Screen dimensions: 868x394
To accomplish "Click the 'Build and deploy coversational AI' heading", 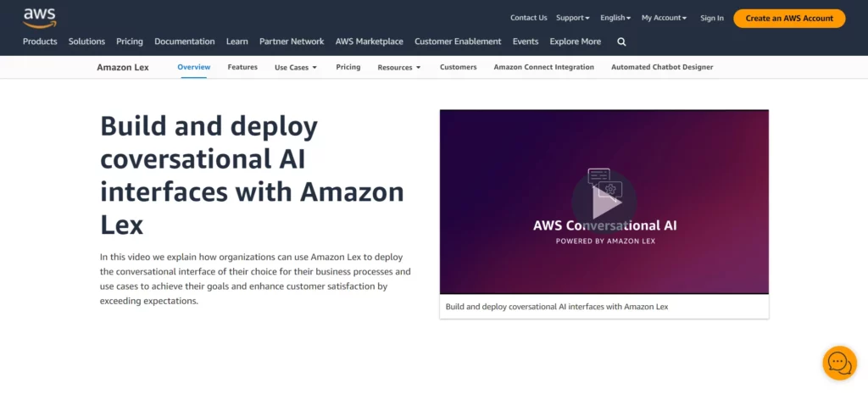I will pos(252,176).
